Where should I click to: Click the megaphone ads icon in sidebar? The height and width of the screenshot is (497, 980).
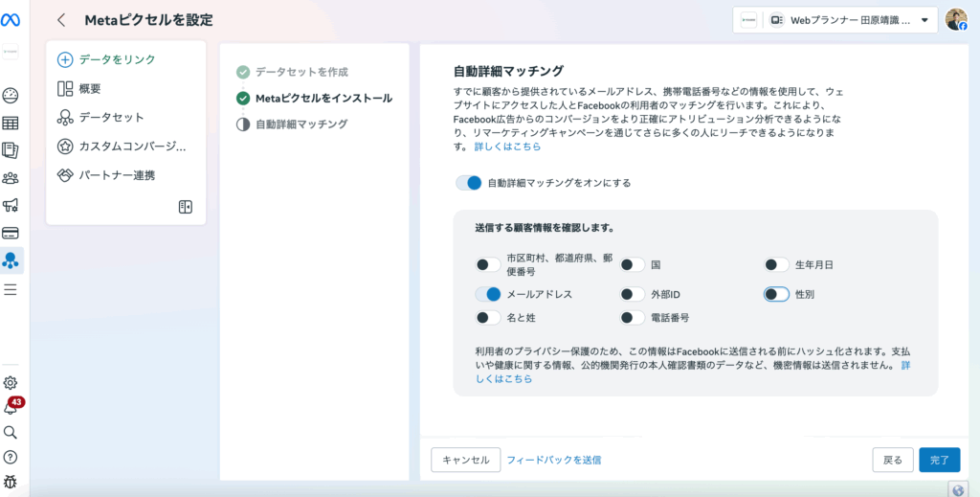click(x=11, y=205)
